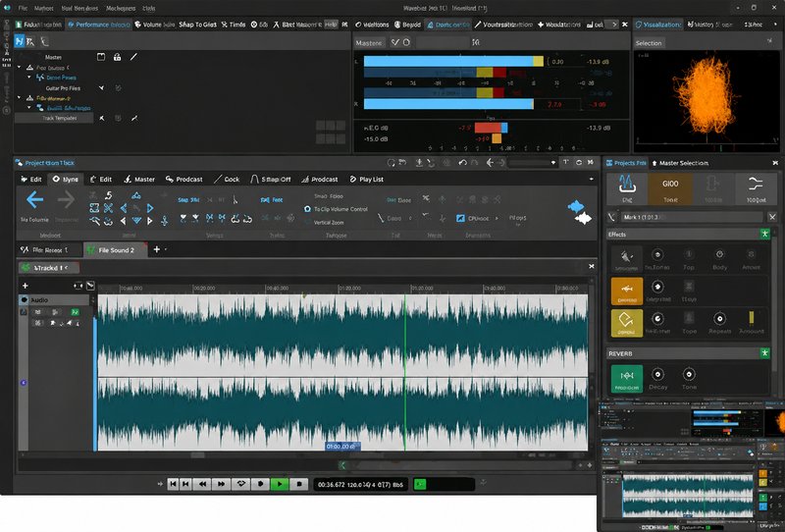
Task: Adjust the Repeats knob in the yellow row
Action: pos(719,319)
